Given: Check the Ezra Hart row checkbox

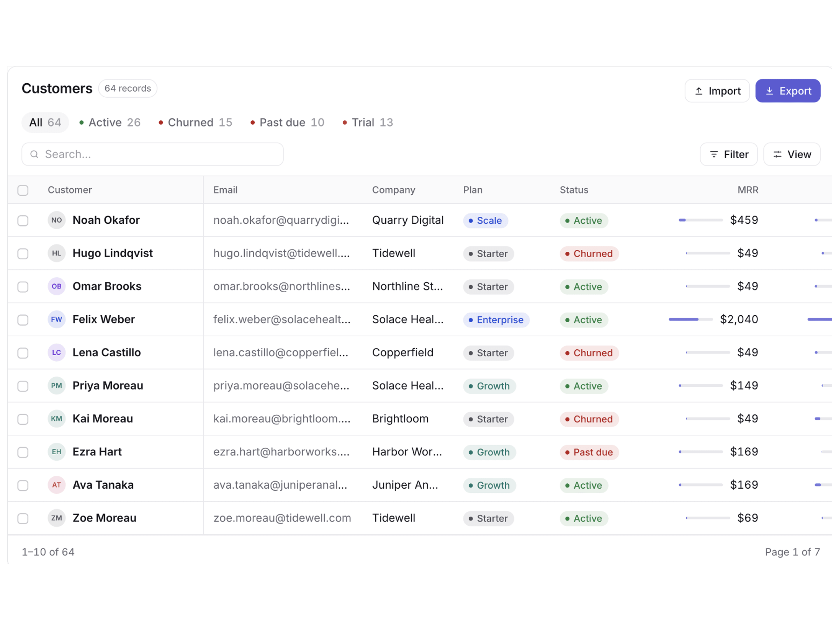Looking at the screenshot, I should (x=23, y=452).
